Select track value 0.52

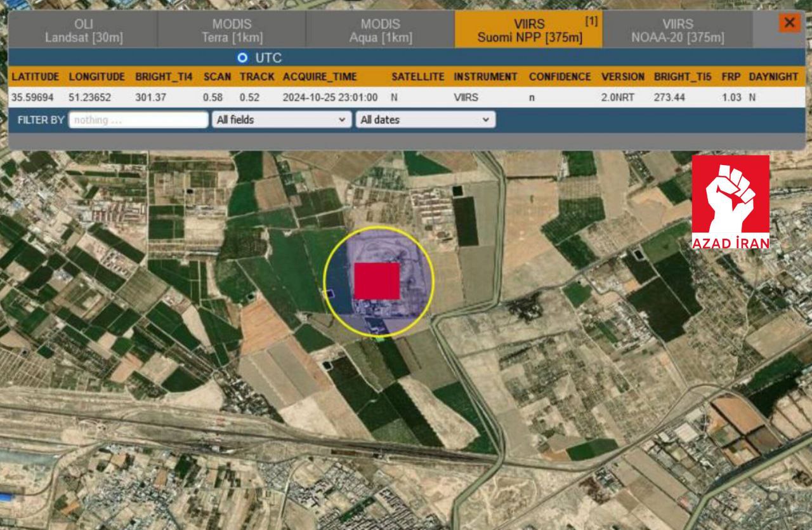249,98
